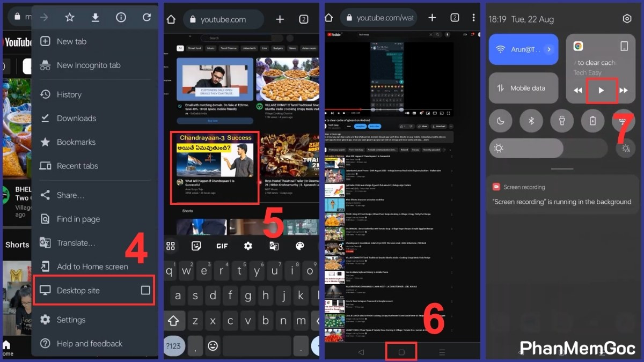
Task: Choose Add to Home screen
Action: [x=95, y=267]
